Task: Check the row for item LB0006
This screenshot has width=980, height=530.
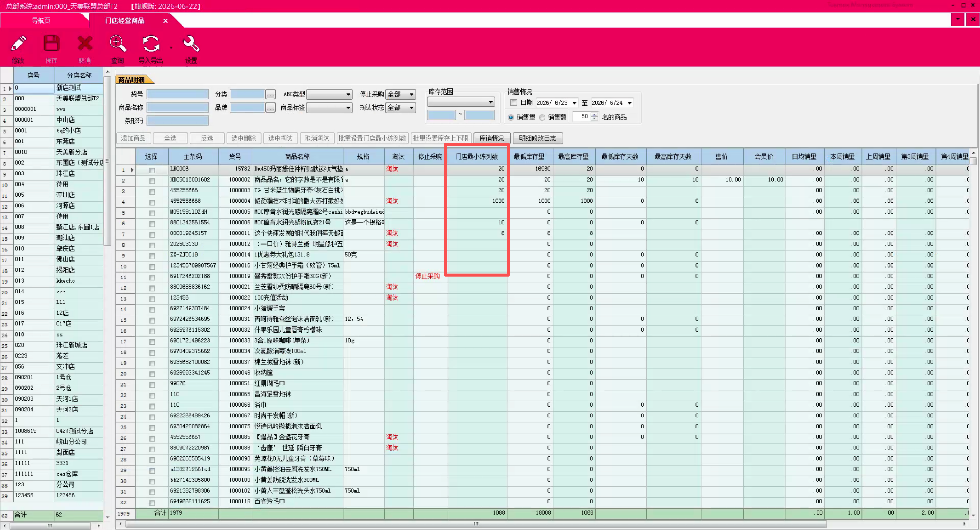Action: pyautogui.click(x=152, y=170)
